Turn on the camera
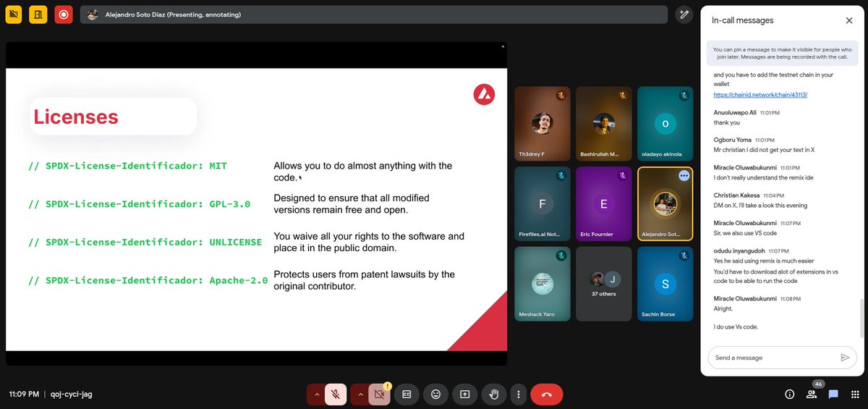 378,395
